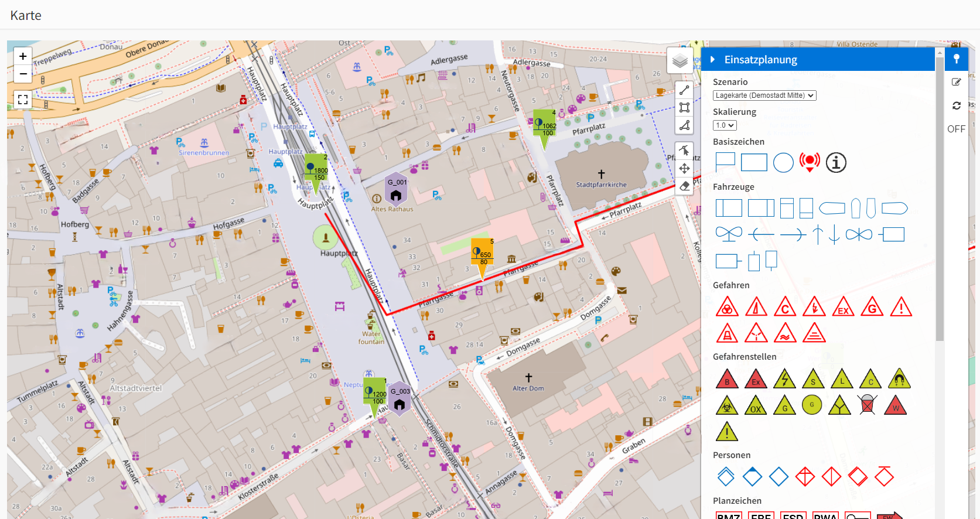Pick the info circle symbol
The height and width of the screenshot is (519, 980).
[x=836, y=162]
